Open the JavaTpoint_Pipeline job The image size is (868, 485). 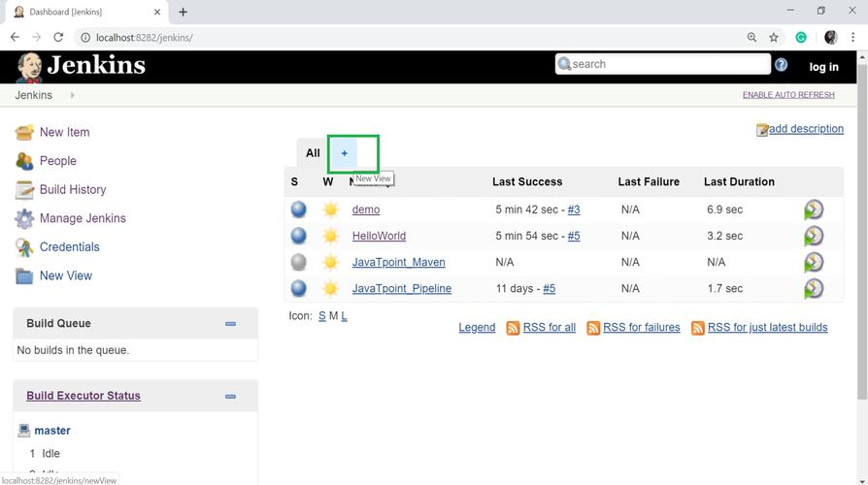401,289
